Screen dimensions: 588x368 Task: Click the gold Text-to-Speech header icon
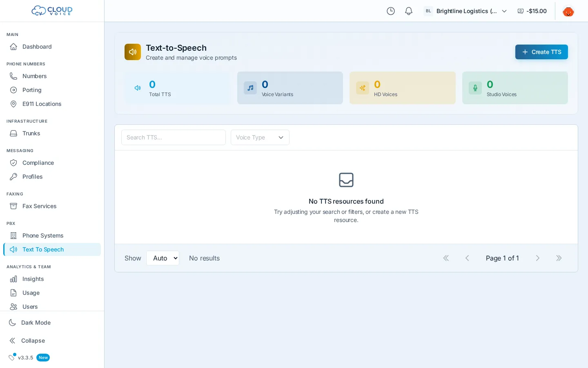click(x=133, y=52)
